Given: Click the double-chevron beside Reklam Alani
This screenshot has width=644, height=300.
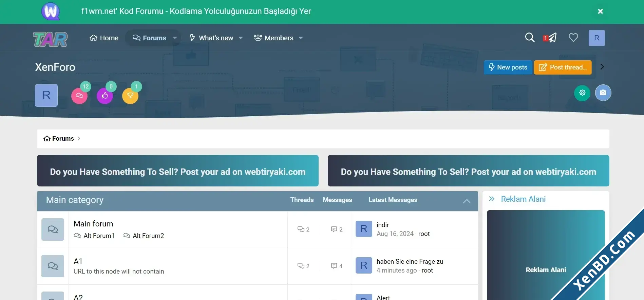Looking at the screenshot, I should [492, 199].
